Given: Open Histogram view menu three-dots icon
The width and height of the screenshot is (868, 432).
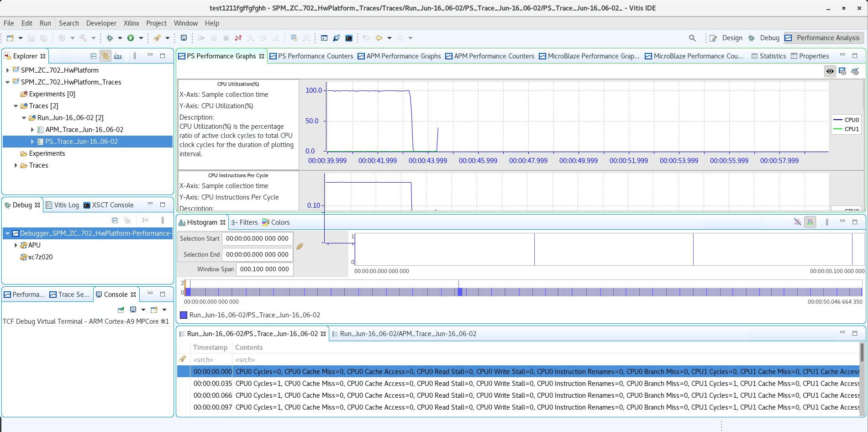Looking at the screenshot, I should pos(827,222).
